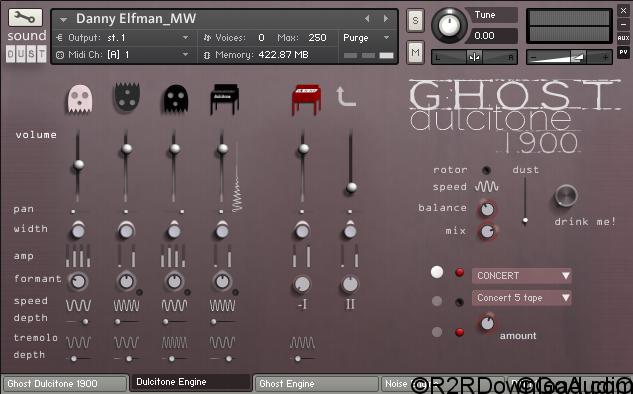Click the II symbol under arrow column

click(x=350, y=304)
